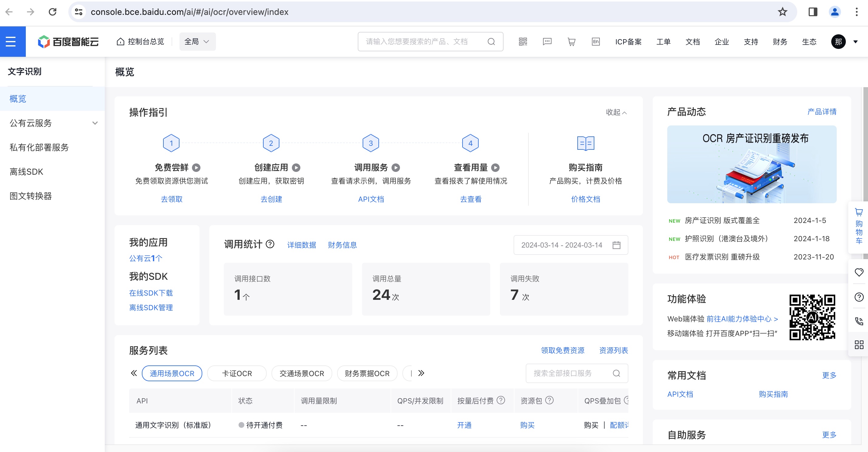Click the help icon beside 调用统计
Screen dimensions: 868x452
(270, 244)
